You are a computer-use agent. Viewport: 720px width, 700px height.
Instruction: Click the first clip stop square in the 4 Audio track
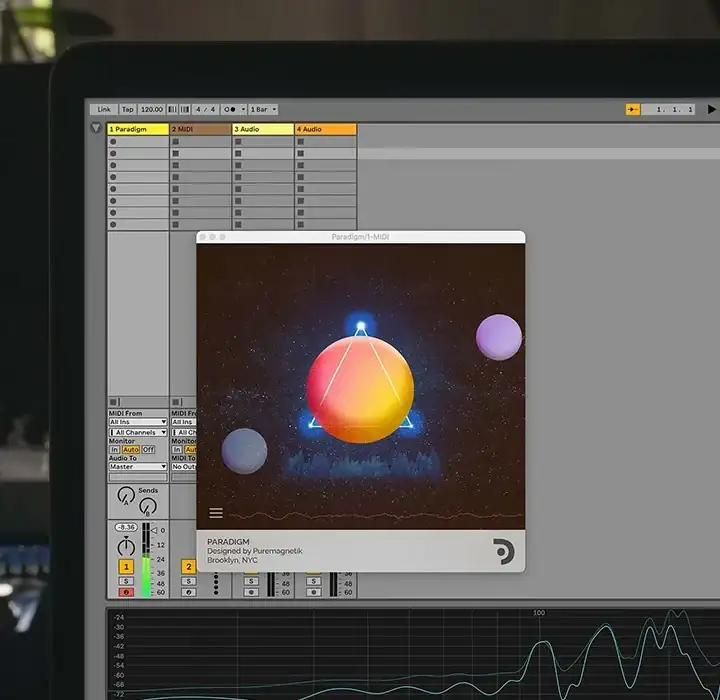point(300,141)
